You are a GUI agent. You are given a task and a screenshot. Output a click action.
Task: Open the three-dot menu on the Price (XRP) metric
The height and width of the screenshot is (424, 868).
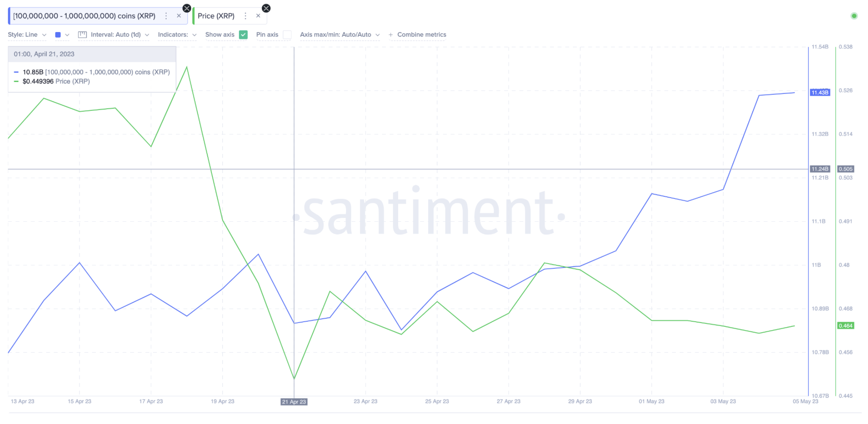click(245, 16)
